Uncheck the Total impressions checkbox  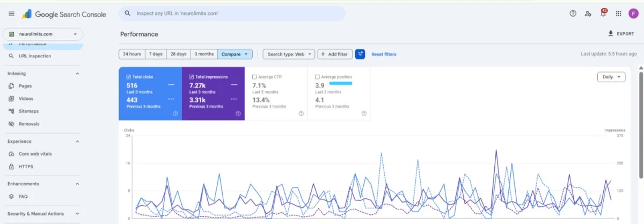pyautogui.click(x=192, y=77)
